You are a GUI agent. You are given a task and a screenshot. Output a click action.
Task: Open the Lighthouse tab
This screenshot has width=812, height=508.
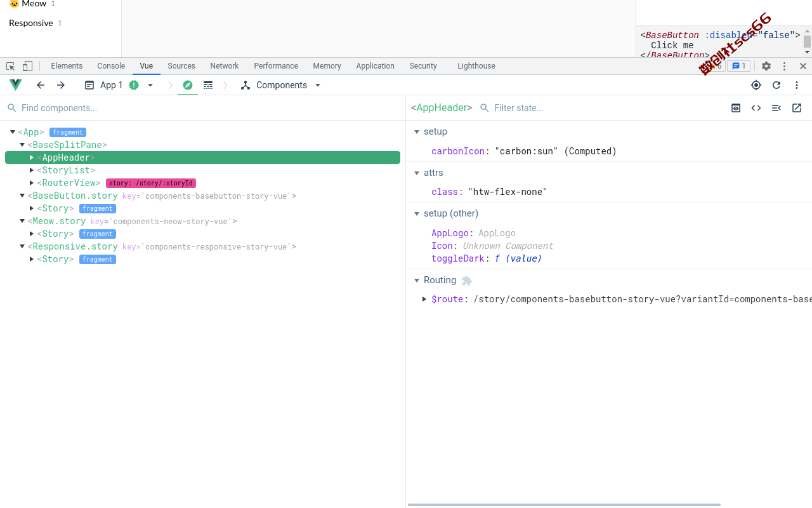coord(476,66)
